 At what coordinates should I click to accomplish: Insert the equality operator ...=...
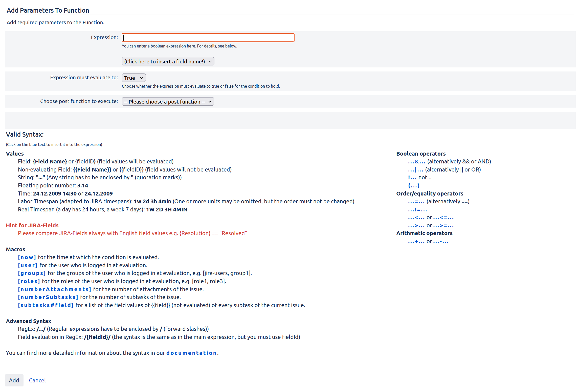[x=416, y=201]
